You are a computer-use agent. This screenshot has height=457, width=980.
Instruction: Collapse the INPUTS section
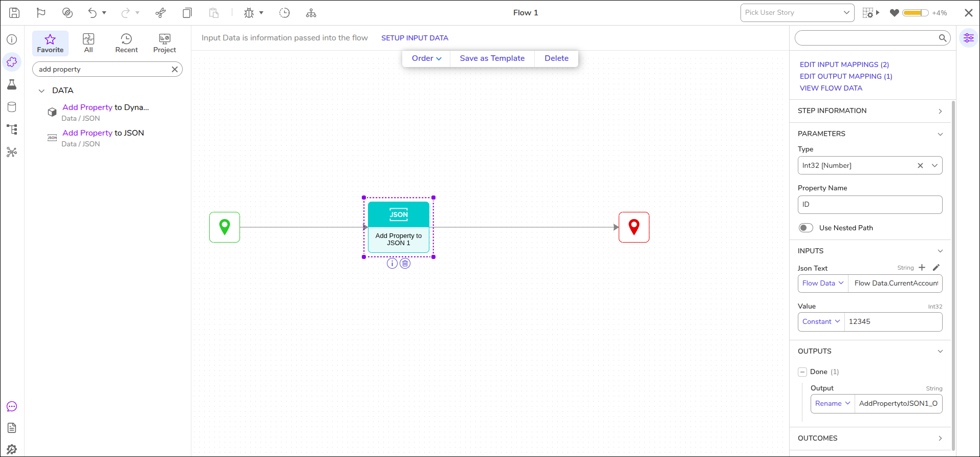pyautogui.click(x=870, y=251)
